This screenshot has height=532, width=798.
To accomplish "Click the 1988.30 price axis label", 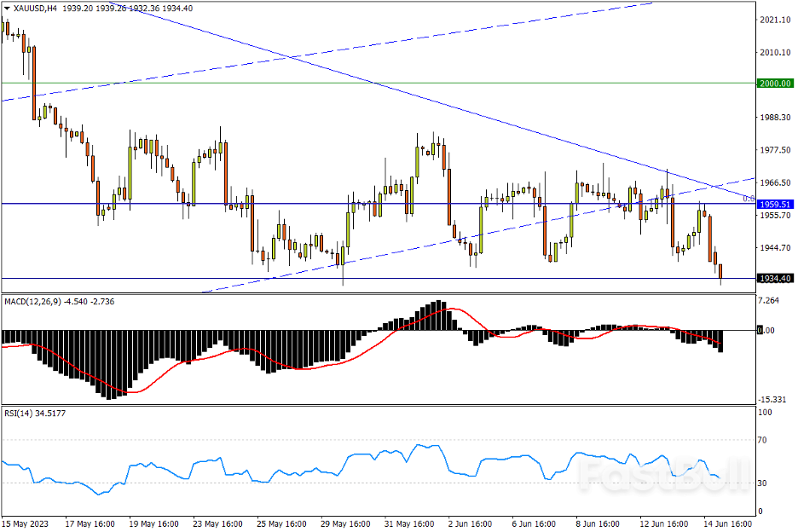I will click(x=775, y=118).
